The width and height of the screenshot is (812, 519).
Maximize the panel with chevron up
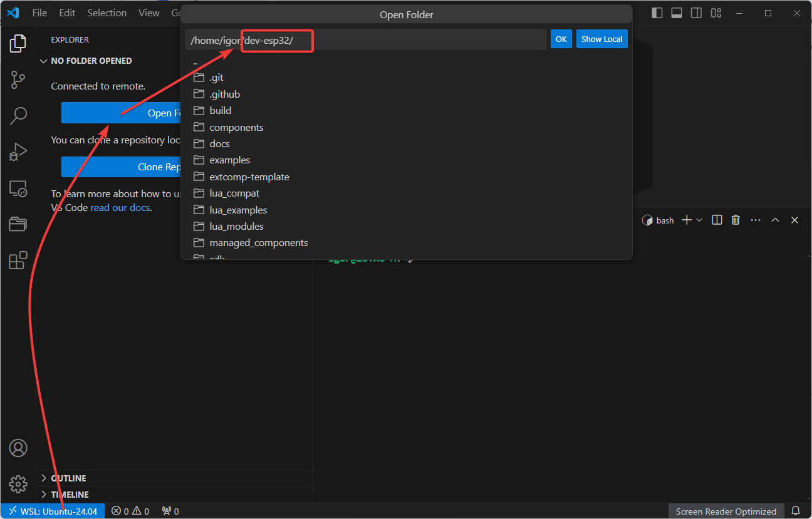click(x=775, y=220)
